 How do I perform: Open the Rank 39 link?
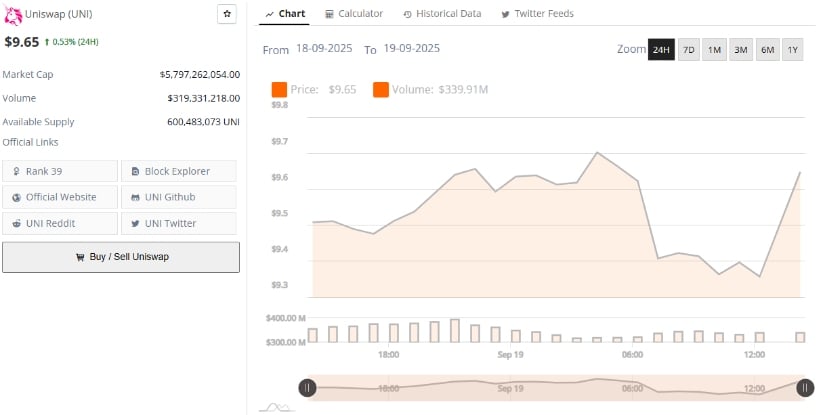[x=60, y=171]
